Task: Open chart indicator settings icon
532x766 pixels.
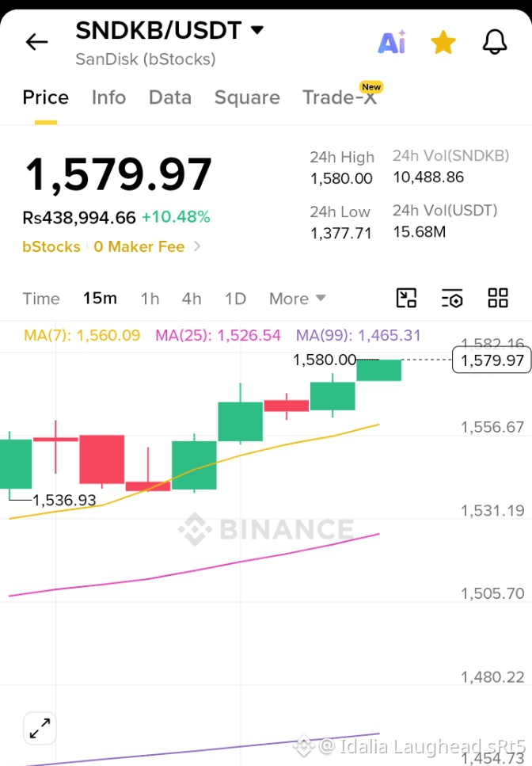Action: pos(452,298)
